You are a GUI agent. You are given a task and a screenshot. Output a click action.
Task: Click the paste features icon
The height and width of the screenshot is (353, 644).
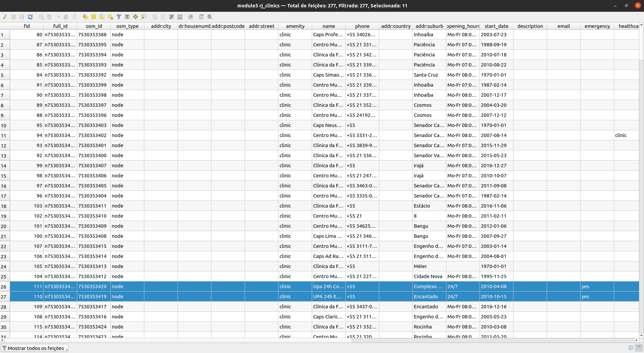click(x=75, y=17)
